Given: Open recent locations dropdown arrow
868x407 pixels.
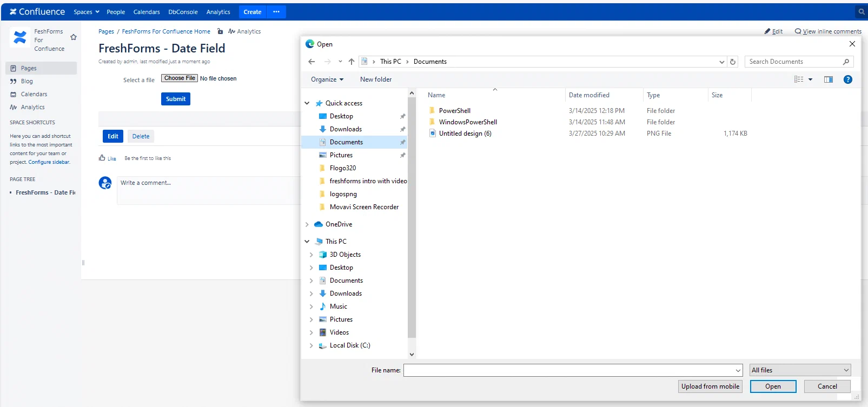Looking at the screenshot, I should [340, 62].
